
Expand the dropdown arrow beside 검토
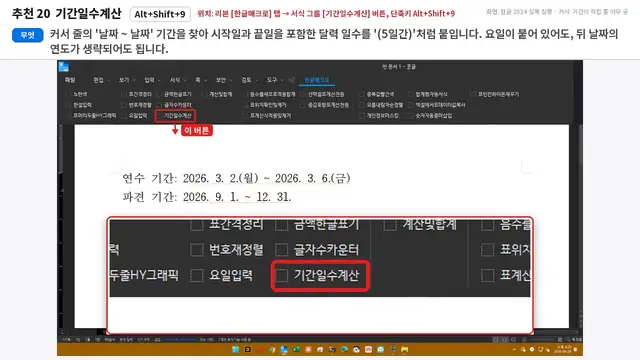[x=256, y=80]
